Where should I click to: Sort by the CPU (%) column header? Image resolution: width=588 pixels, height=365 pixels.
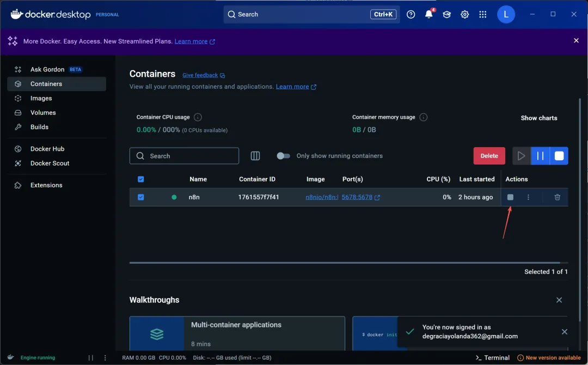point(438,179)
